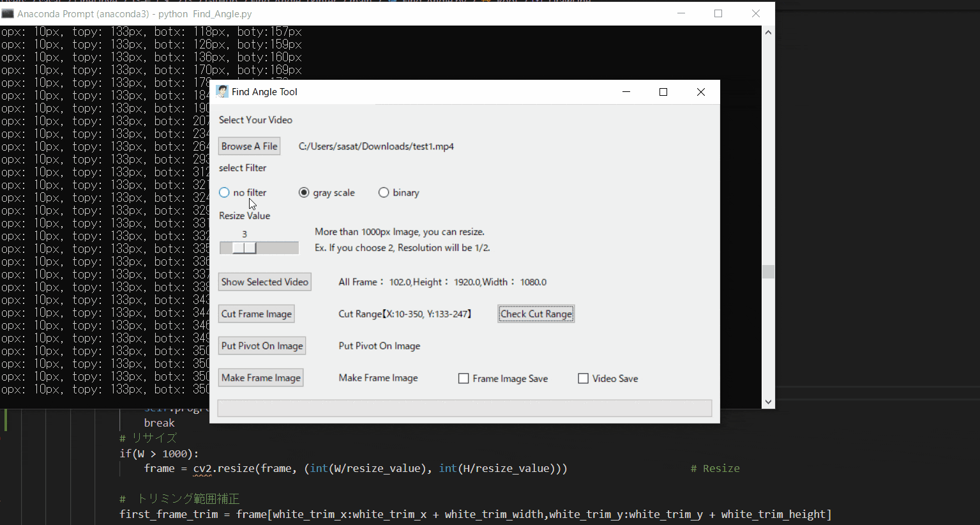Click the Cut Frame Image button
The image size is (980, 525).
click(256, 314)
